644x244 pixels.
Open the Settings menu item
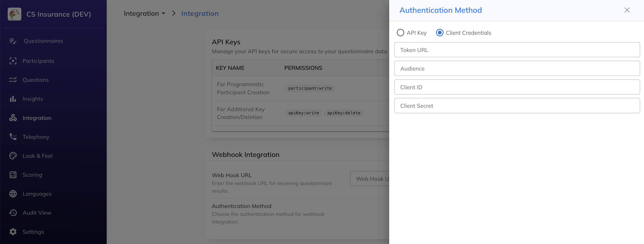click(33, 232)
